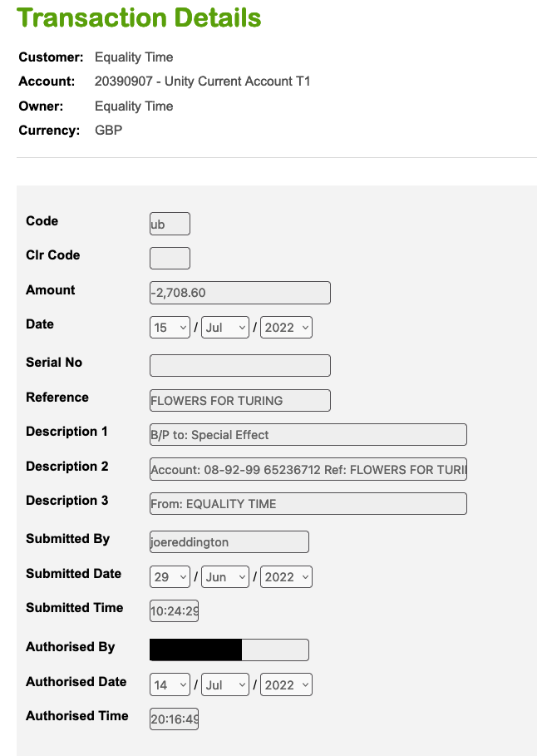Select the Amount field showing -2,708.60
The height and width of the screenshot is (756, 537).
[240, 293]
